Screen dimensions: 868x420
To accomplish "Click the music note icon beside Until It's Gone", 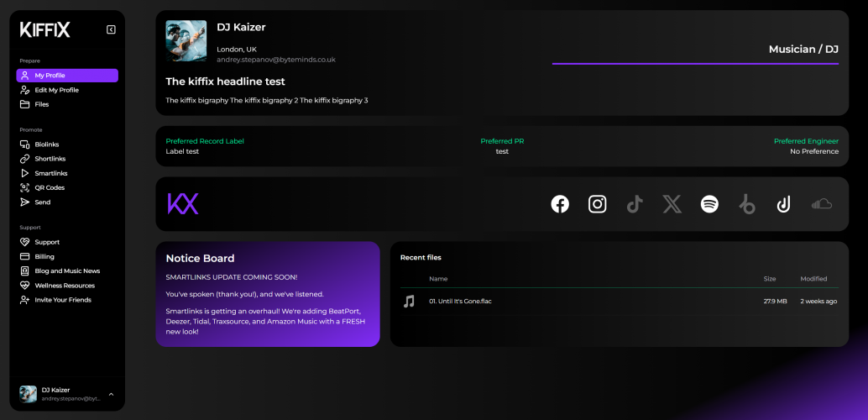I will tap(409, 302).
